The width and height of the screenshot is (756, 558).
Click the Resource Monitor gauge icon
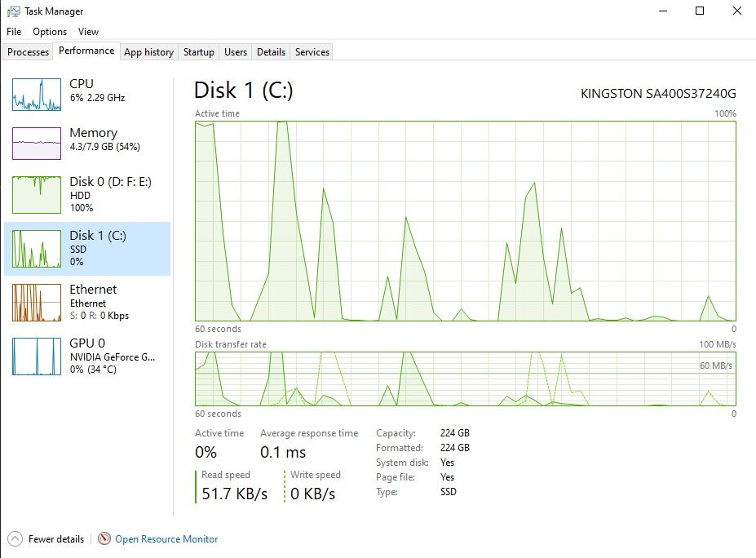coord(104,538)
